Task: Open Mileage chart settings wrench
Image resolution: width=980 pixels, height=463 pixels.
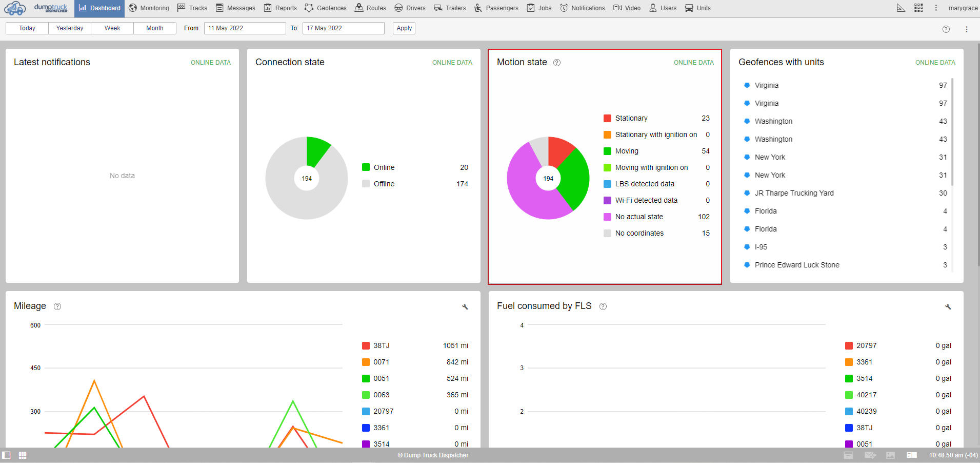Action: [x=465, y=306]
